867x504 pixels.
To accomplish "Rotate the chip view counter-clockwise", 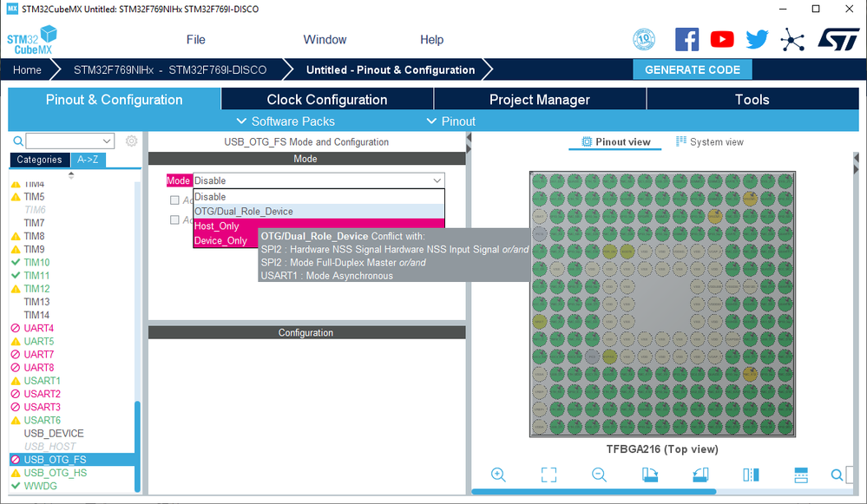I will (700, 475).
